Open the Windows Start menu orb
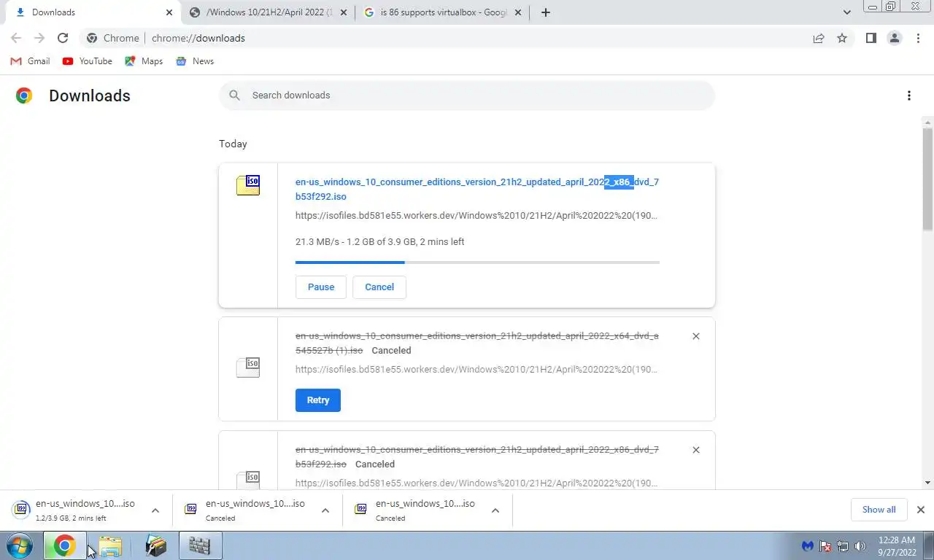This screenshot has width=934, height=560. click(x=20, y=545)
